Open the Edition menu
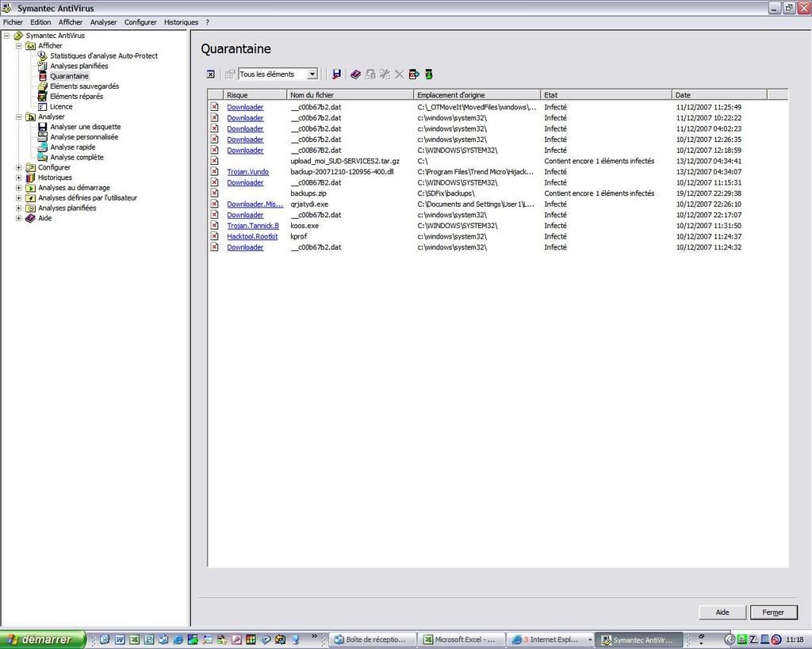The image size is (812, 649). coord(40,22)
